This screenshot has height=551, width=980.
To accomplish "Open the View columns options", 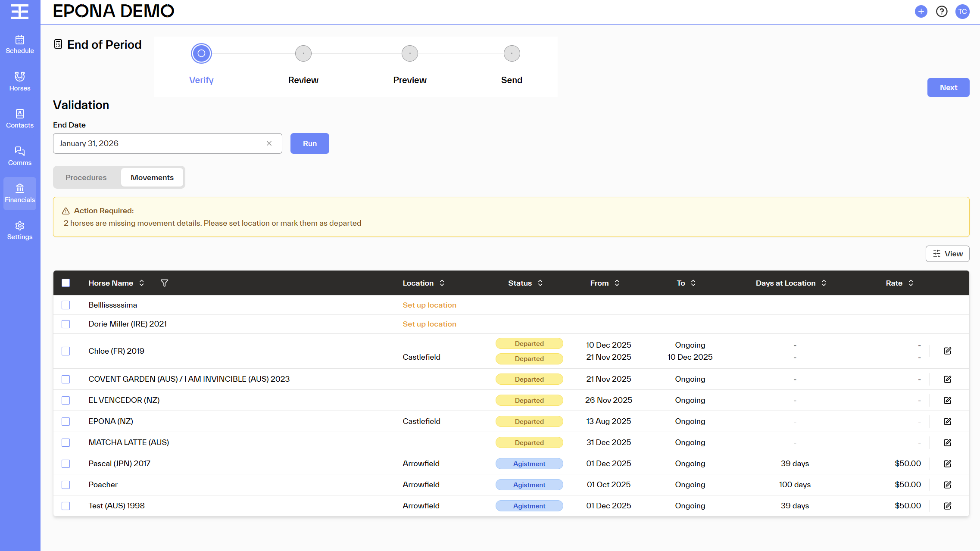I will [947, 254].
